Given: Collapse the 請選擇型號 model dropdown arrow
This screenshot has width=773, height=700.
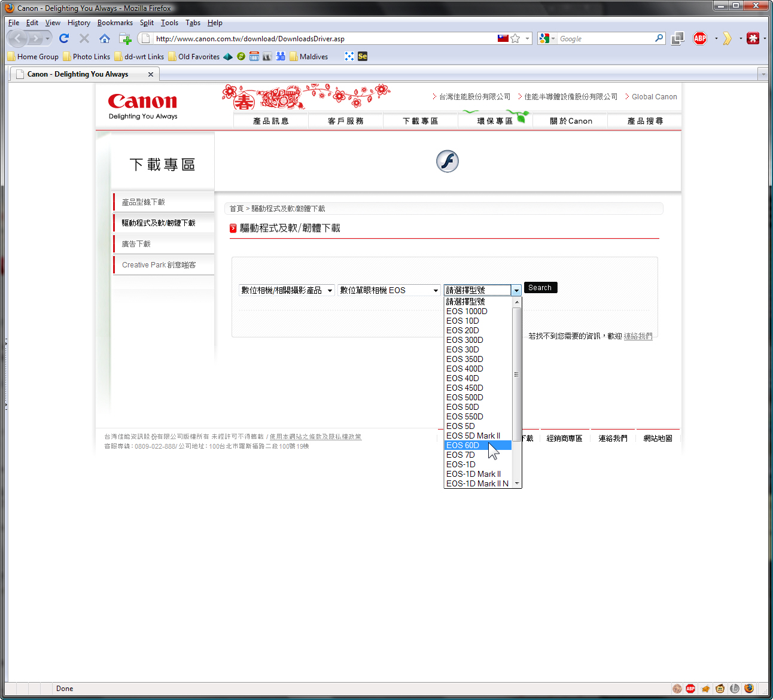Looking at the screenshot, I should pyautogui.click(x=516, y=290).
